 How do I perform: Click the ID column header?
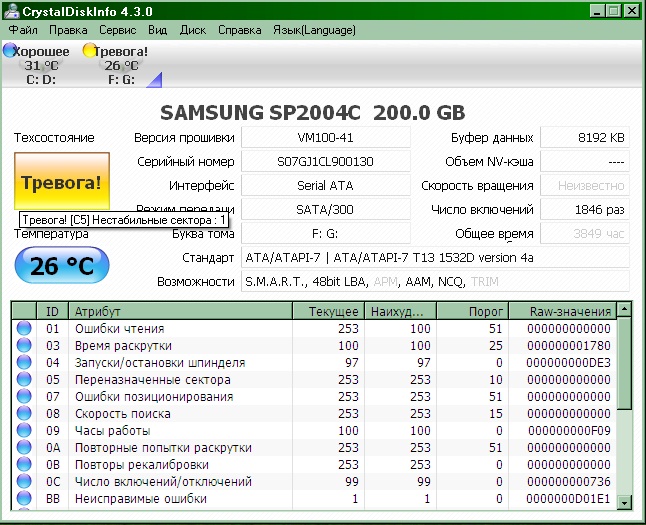(x=52, y=311)
